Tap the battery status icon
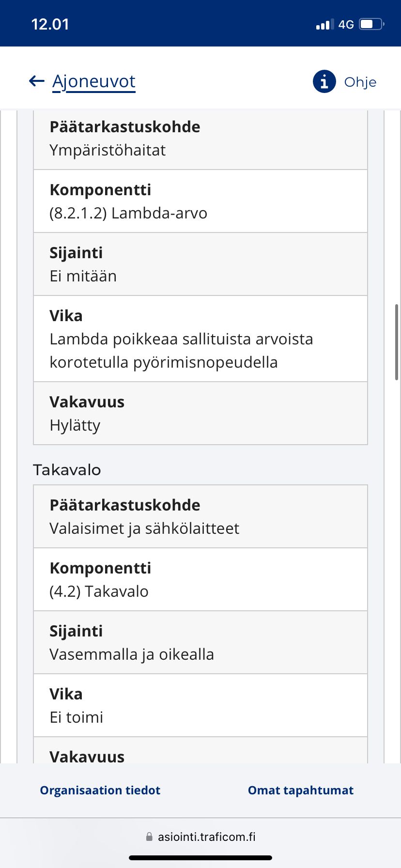Image resolution: width=401 pixels, height=868 pixels. pos(371,24)
